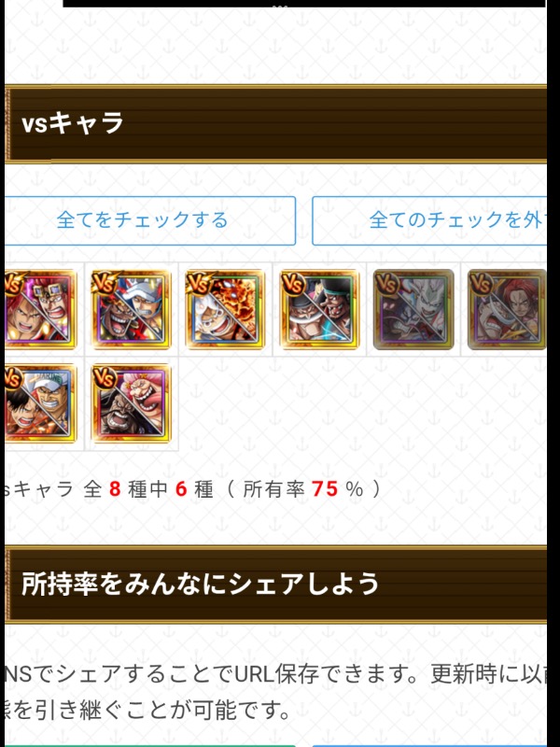The image size is (560, 747).
Task: Select the Whitebeard vs Blackbeard character icon
Action: pos(319,309)
